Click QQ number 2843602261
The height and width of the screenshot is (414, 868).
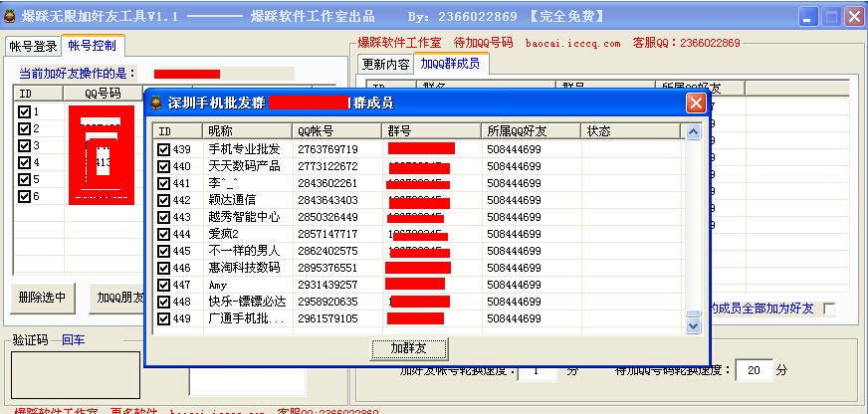tap(327, 183)
